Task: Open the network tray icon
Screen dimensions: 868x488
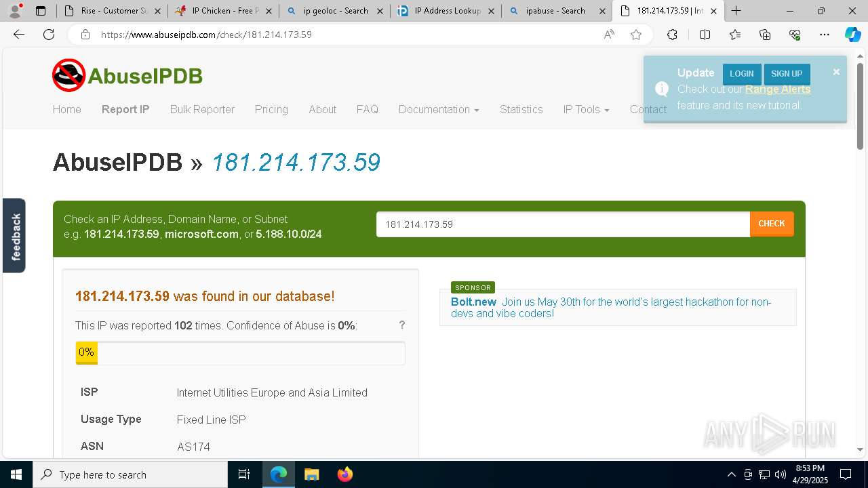Action: coord(764,474)
